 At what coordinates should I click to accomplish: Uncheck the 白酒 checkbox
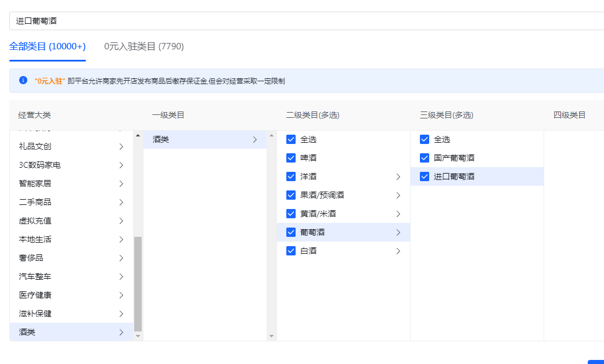pyautogui.click(x=291, y=250)
